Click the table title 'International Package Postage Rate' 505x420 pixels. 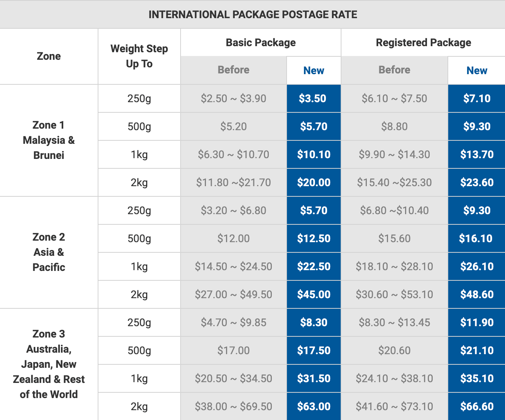(x=252, y=15)
